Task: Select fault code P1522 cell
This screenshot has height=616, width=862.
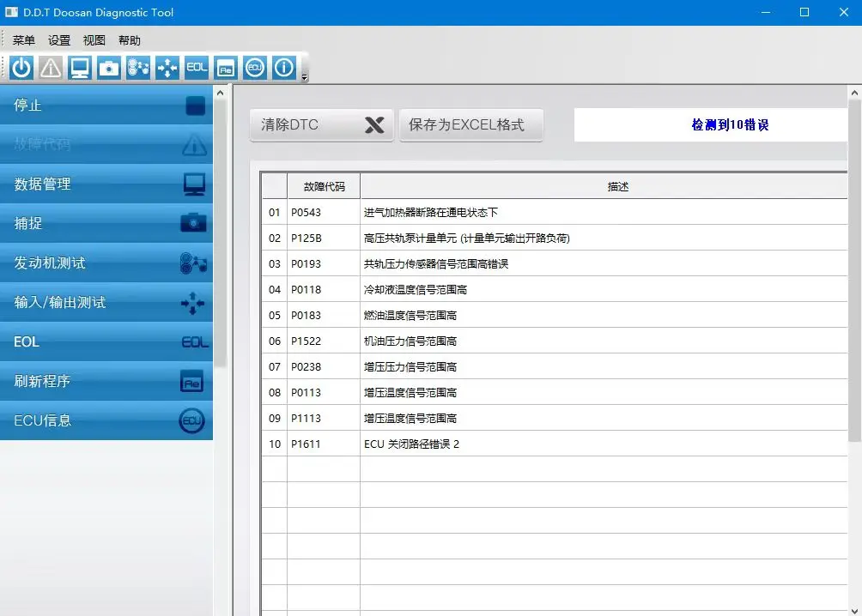Action: pyautogui.click(x=324, y=341)
